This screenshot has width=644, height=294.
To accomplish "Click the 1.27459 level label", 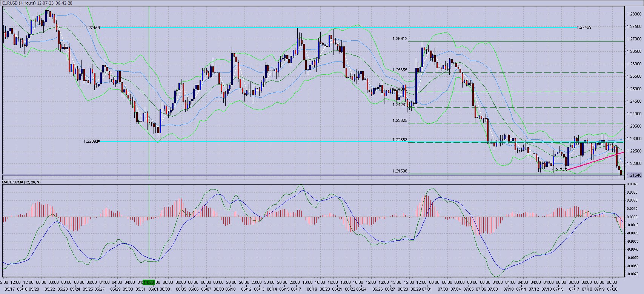I will pos(92,28).
